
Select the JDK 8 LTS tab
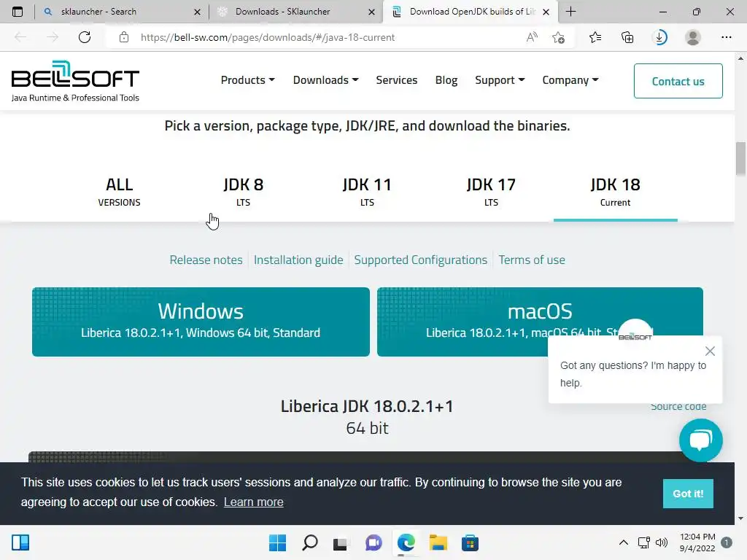(x=244, y=192)
